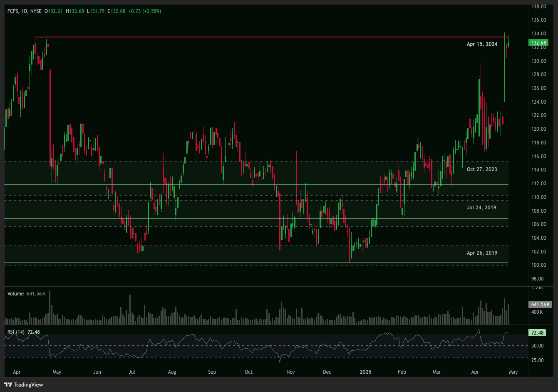Image resolution: width=558 pixels, height=392 pixels.
Task: Click the Jul label on the time axis
Action: click(132, 372)
